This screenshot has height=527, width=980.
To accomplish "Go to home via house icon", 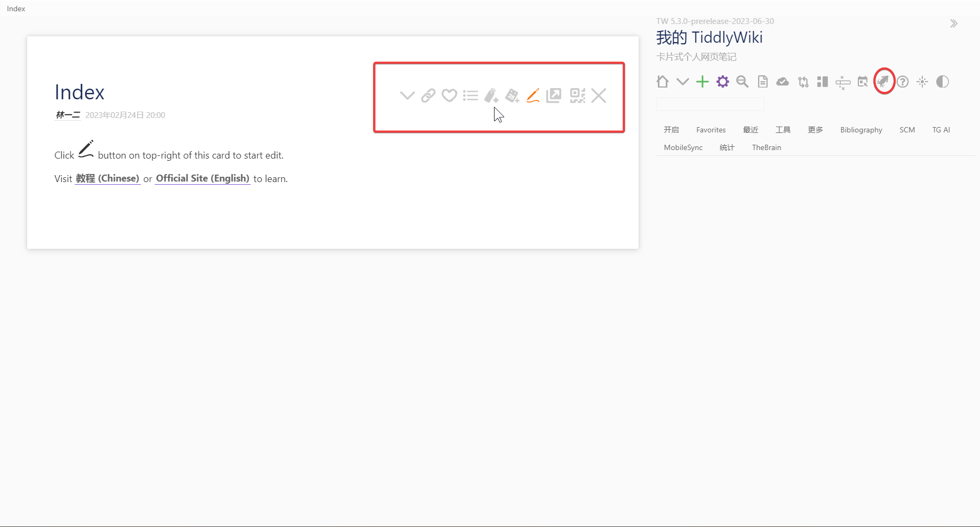I will pyautogui.click(x=663, y=82).
